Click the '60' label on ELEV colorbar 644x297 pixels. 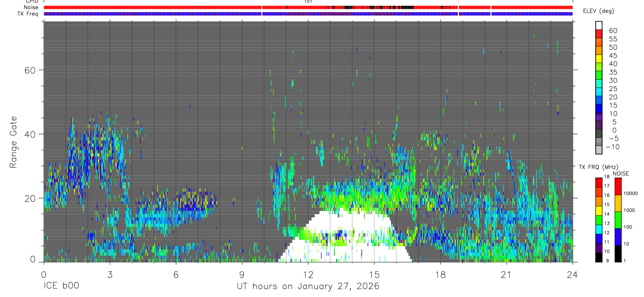pyautogui.click(x=613, y=31)
